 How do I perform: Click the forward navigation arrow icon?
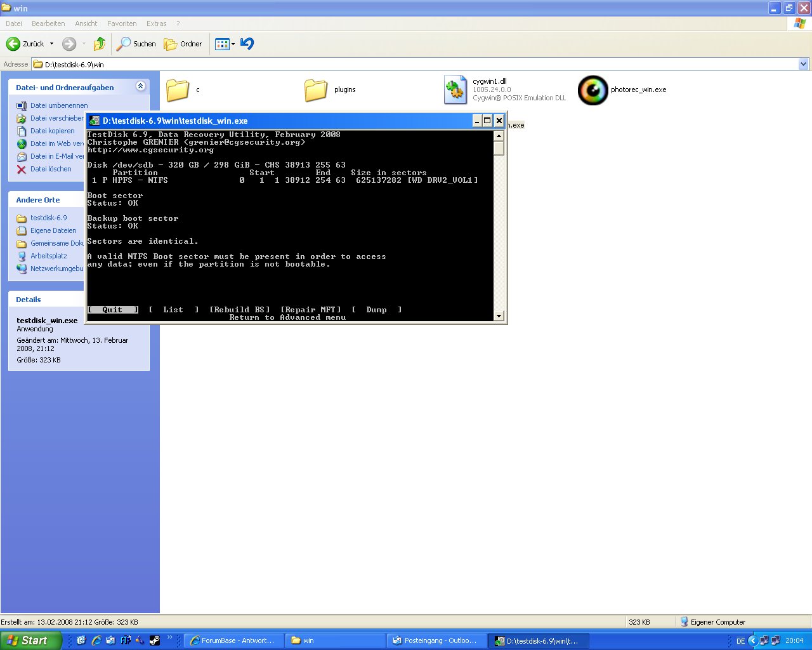[x=69, y=44]
